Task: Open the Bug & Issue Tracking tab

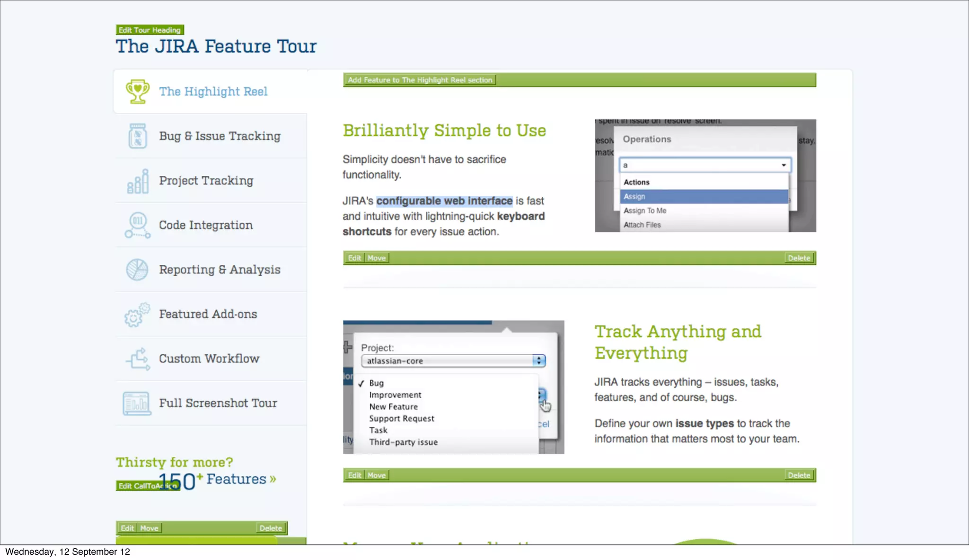Action: point(220,136)
